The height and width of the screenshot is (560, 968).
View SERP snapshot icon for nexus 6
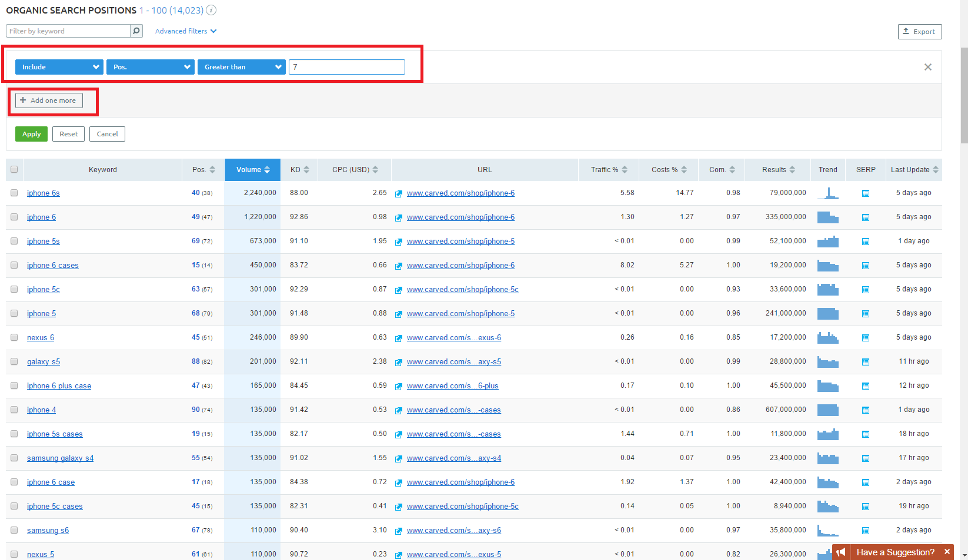tap(866, 338)
